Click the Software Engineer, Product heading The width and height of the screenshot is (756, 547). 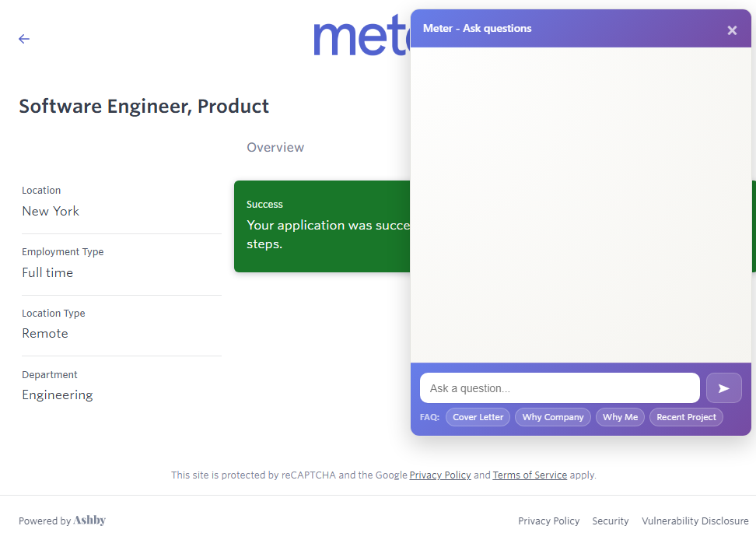pyautogui.click(x=144, y=107)
